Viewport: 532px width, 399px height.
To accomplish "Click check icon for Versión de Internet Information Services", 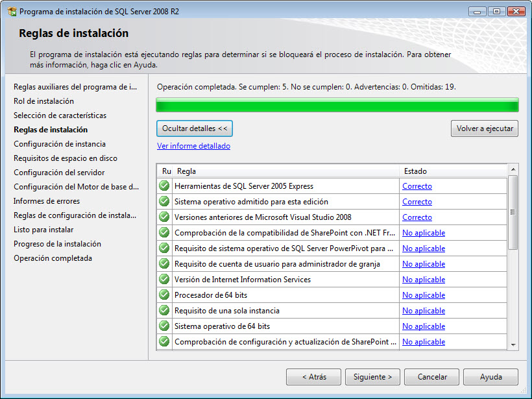I will point(164,280).
